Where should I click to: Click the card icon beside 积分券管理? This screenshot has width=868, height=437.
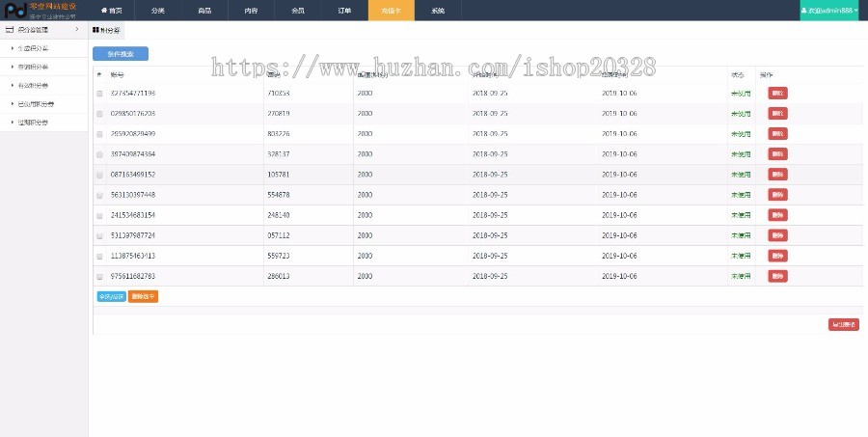(x=10, y=29)
